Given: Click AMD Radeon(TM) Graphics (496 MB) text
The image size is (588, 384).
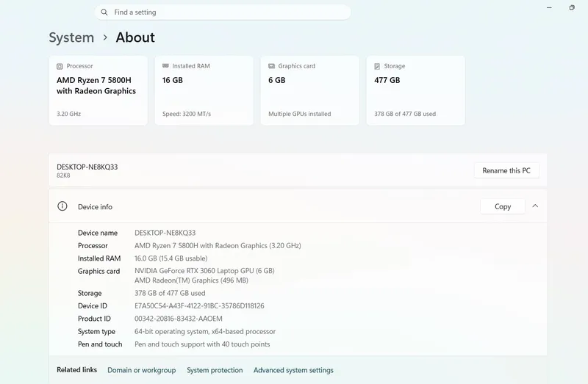Looking at the screenshot, I should [x=191, y=280].
